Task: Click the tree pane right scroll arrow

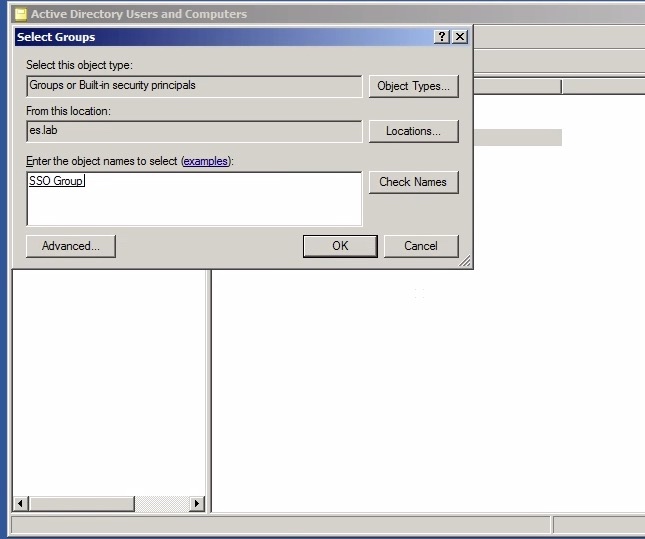Action: tap(197, 503)
